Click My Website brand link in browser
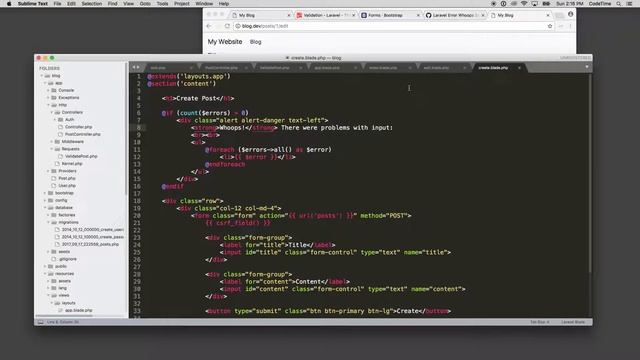Screen dimensions: 640x360 [x=225, y=42]
